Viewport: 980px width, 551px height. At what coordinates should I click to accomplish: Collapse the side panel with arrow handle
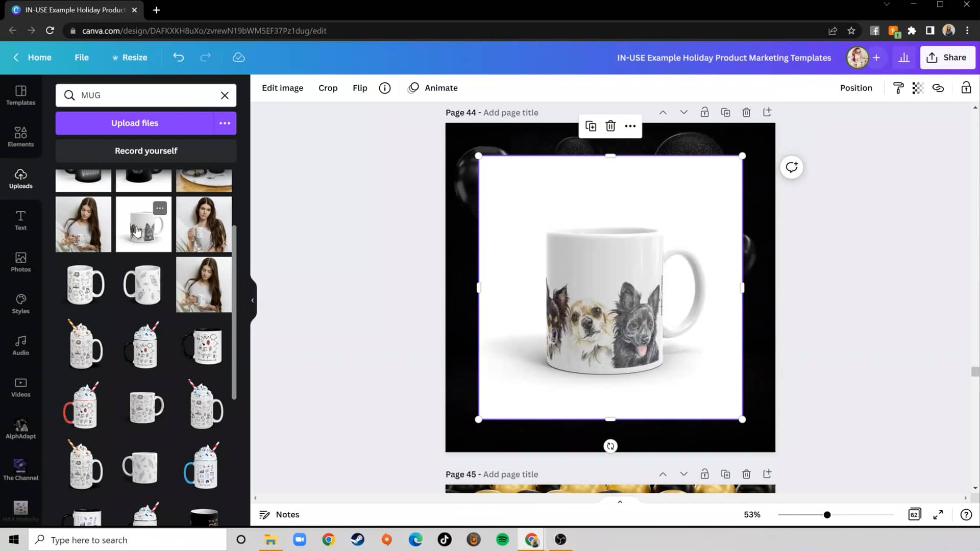(x=253, y=300)
